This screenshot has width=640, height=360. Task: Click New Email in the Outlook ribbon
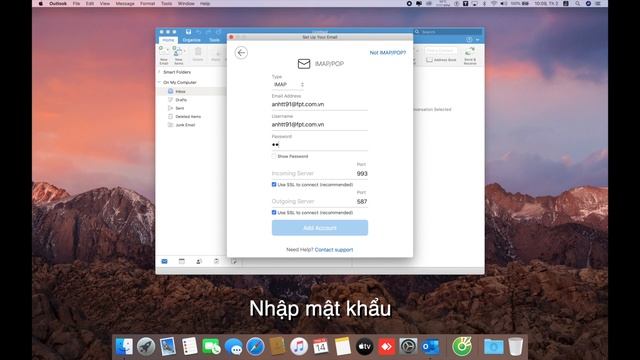click(164, 56)
